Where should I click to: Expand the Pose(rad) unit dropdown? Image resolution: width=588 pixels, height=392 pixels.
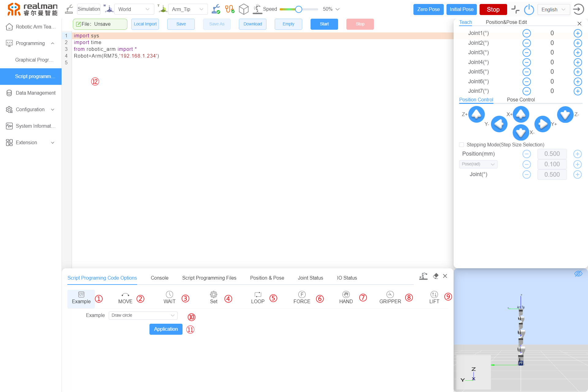coord(477,164)
